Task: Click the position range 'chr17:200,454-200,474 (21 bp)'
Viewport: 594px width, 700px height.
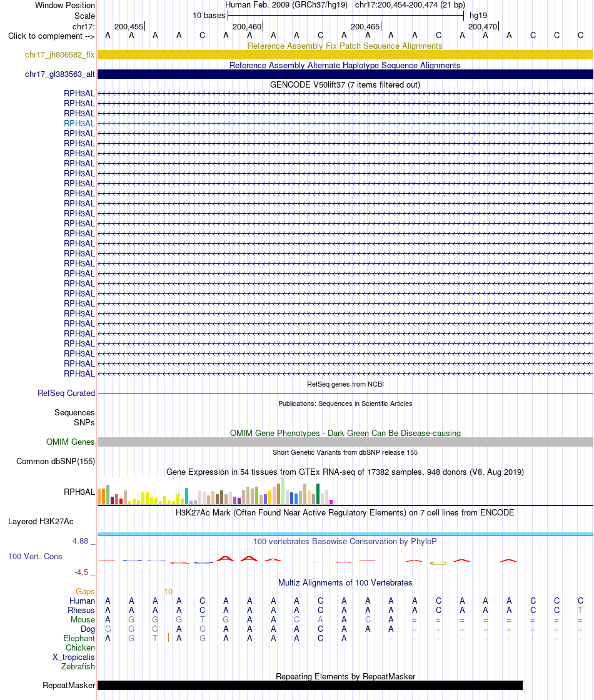Action: click(410, 4)
